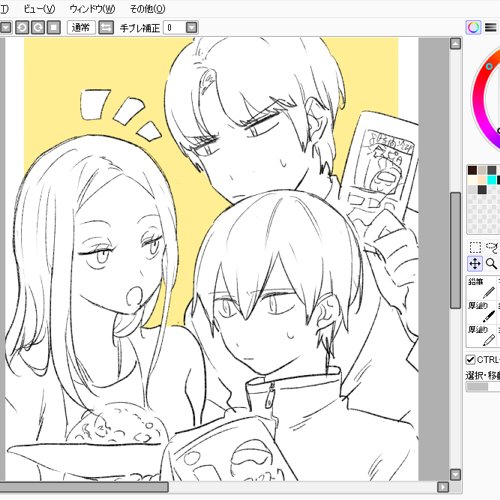Screen dimensions: 500x500
Task: Select the 厚塗り brush with black pen icon
Action: click(x=481, y=312)
